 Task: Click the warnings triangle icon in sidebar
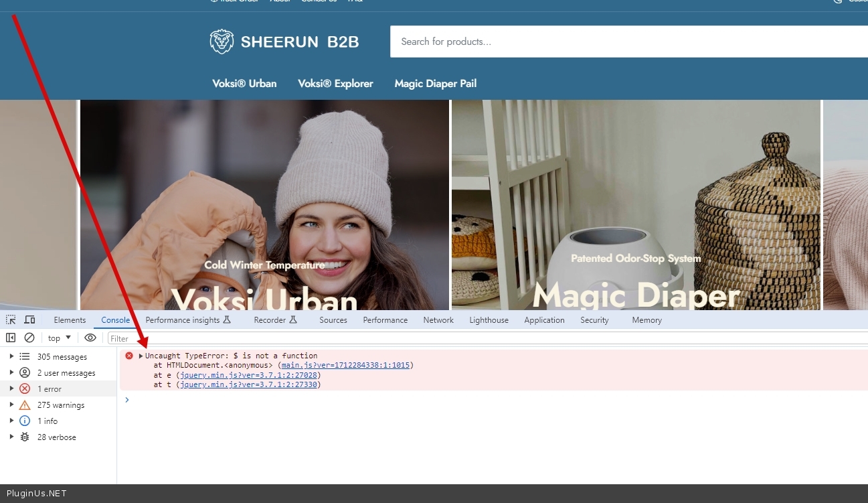[25, 405]
